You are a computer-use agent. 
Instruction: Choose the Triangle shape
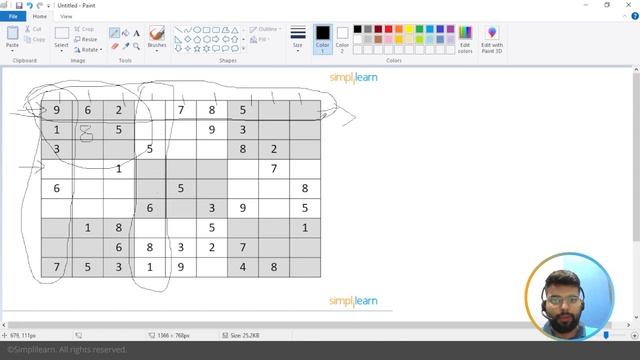click(235, 30)
